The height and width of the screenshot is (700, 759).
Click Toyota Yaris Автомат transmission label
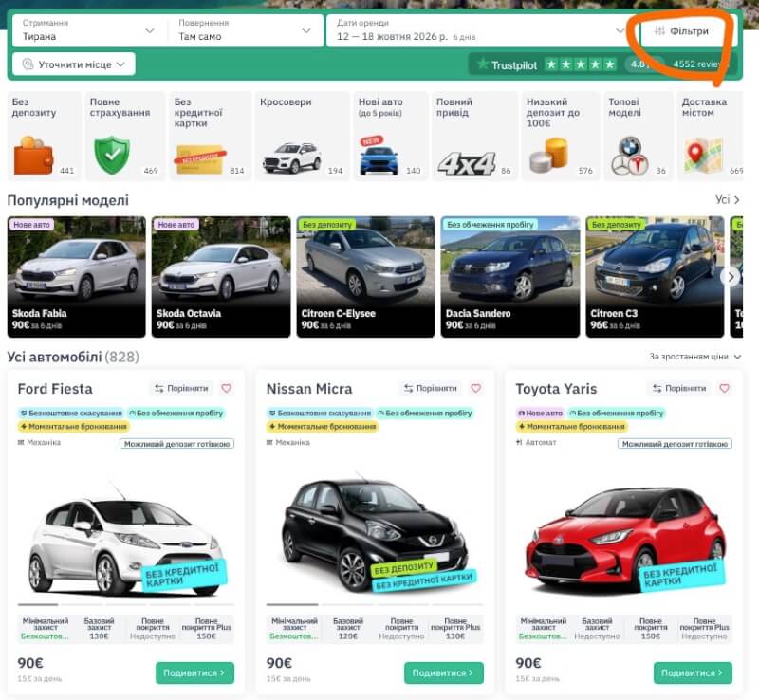coord(536,442)
